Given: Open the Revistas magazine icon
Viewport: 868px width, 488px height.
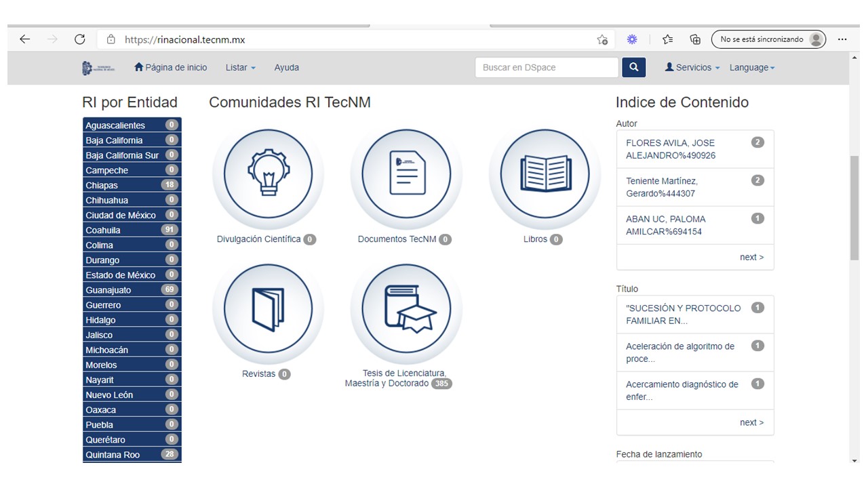Looking at the screenshot, I should coord(268,308).
